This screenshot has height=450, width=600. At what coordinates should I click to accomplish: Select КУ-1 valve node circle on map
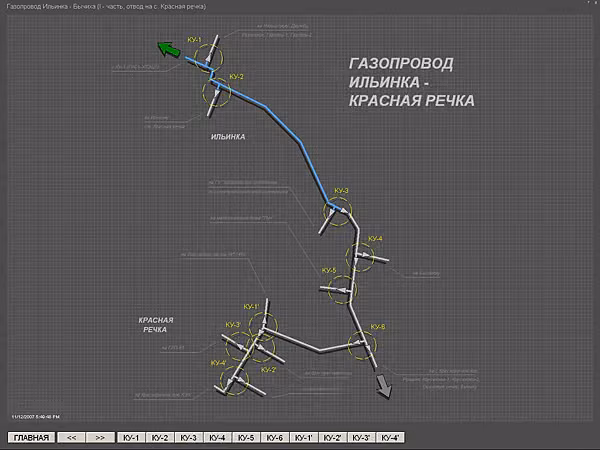(209, 58)
